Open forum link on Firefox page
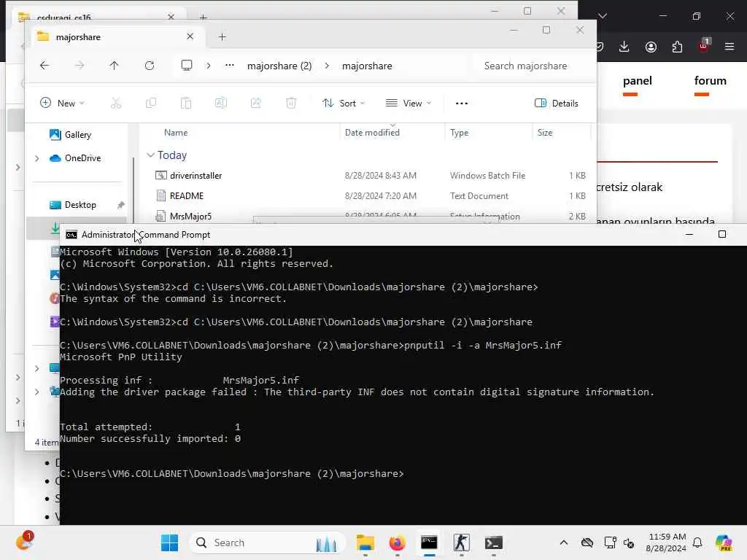 pos(710,81)
